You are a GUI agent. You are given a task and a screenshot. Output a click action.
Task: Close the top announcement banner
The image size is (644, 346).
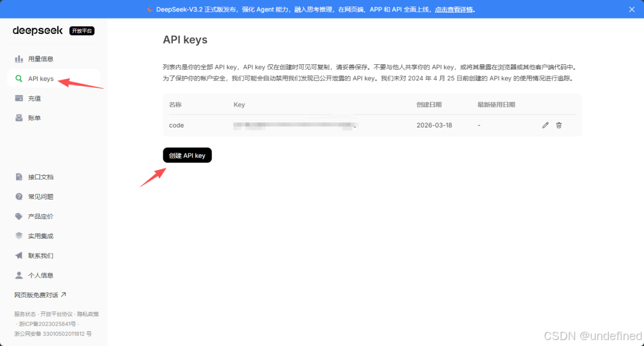(x=631, y=10)
